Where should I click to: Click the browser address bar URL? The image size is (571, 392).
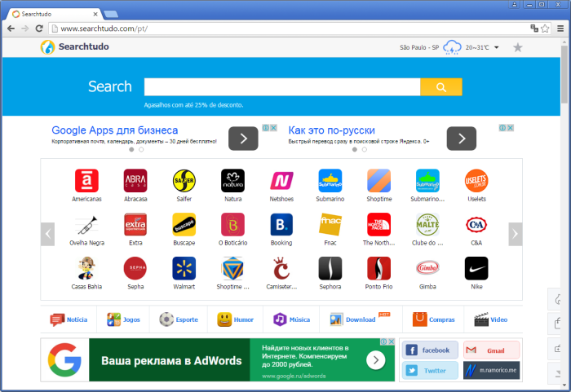point(104,29)
